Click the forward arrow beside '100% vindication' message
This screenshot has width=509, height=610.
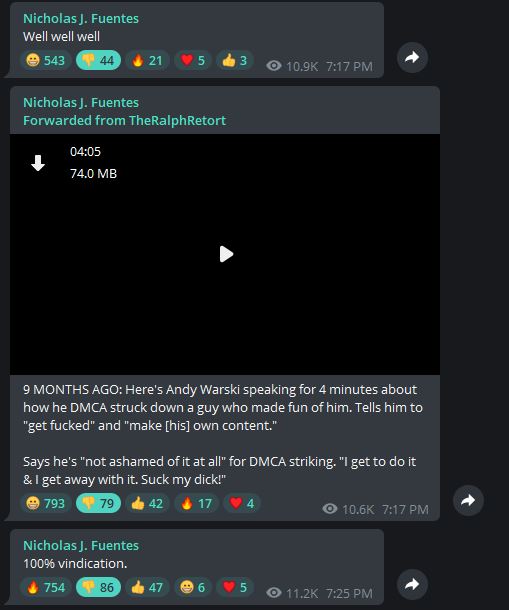[x=412, y=584]
